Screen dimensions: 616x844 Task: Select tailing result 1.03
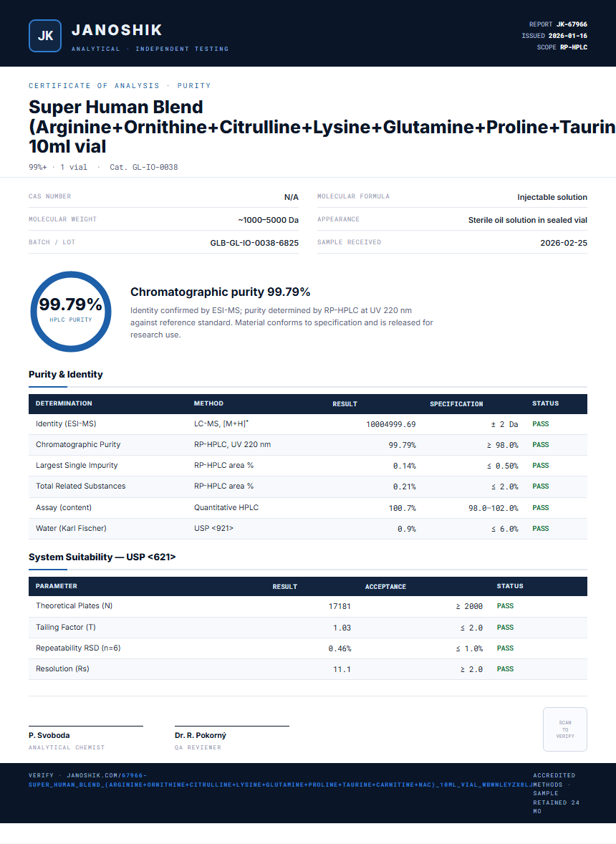point(342,628)
